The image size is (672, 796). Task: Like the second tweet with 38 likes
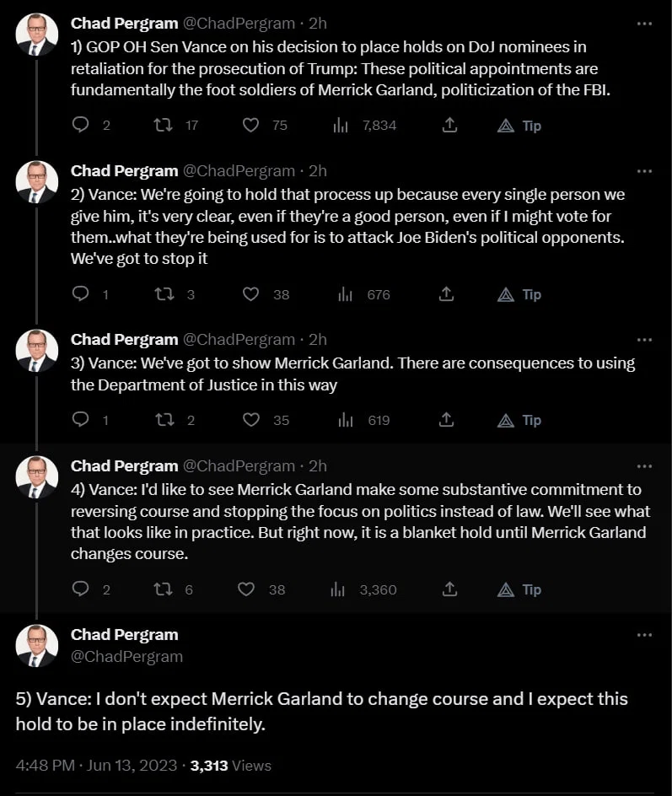[x=250, y=294]
